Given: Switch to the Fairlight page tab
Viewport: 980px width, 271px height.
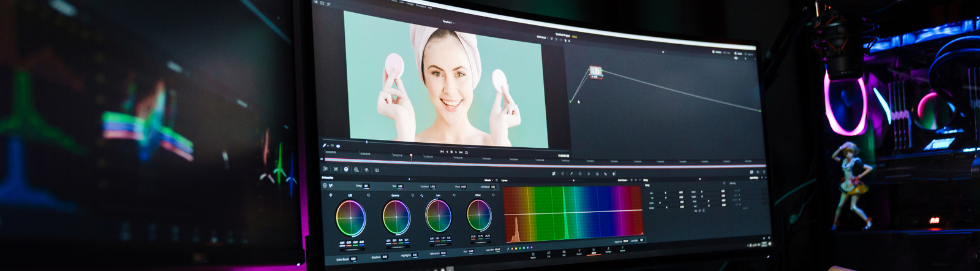Looking at the screenshot, I should click(608, 250).
